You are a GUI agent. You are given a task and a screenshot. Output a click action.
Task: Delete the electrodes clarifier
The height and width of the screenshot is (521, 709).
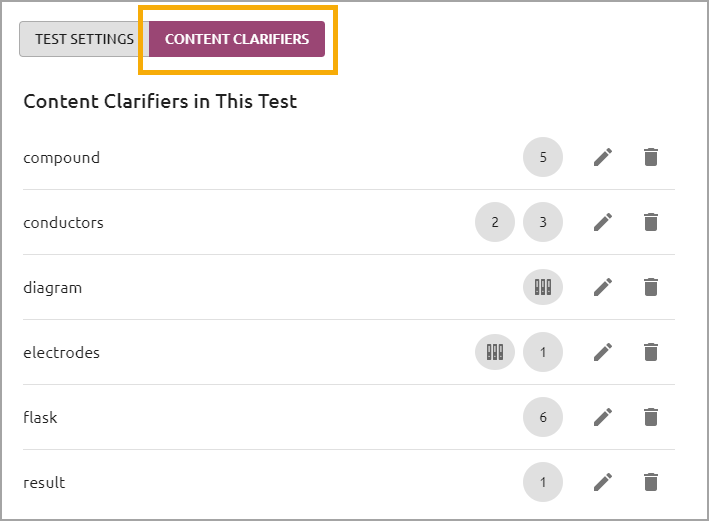point(651,352)
